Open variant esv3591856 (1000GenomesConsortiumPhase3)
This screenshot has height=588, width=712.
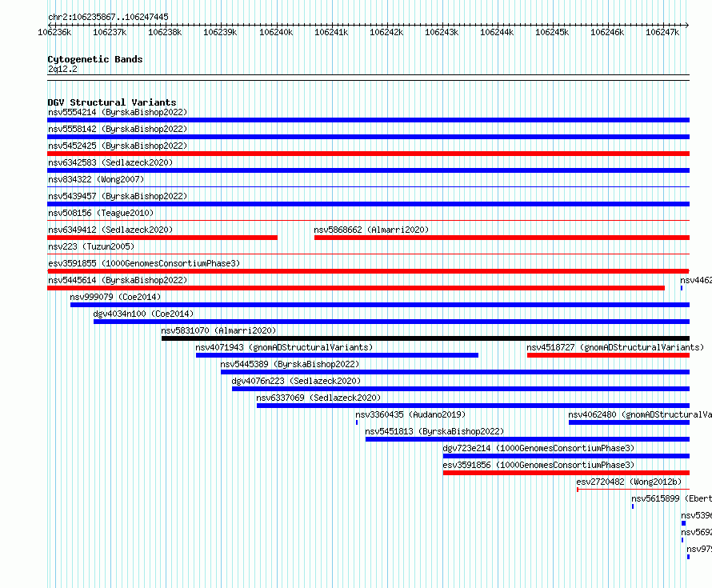tap(538, 465)
